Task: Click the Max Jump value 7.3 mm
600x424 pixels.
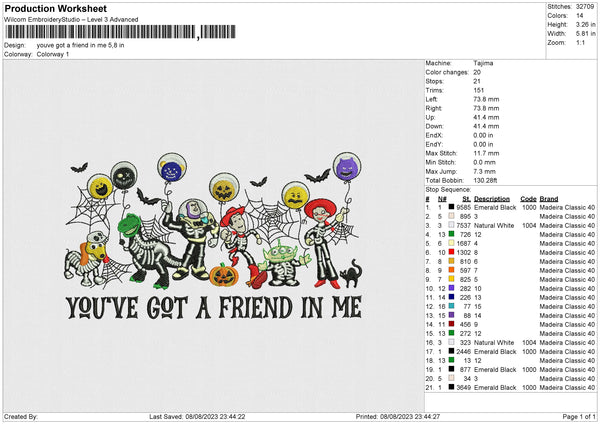Action: 484,171
